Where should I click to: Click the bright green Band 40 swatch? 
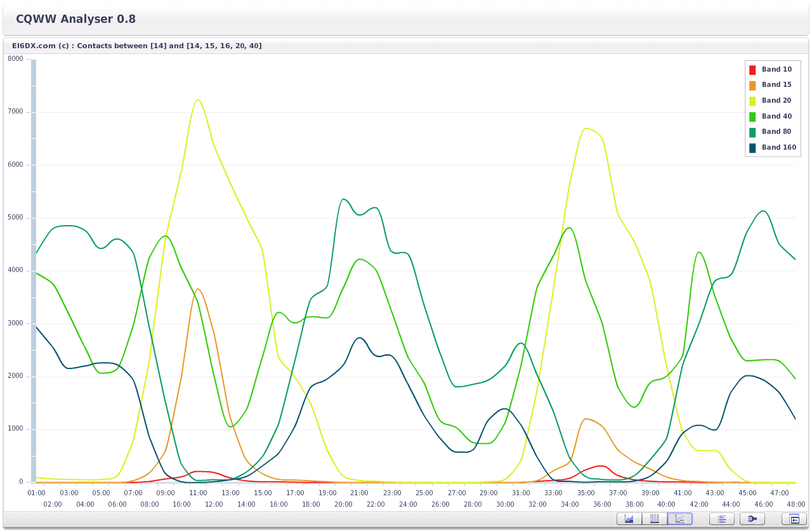click(x=753, y=117)
